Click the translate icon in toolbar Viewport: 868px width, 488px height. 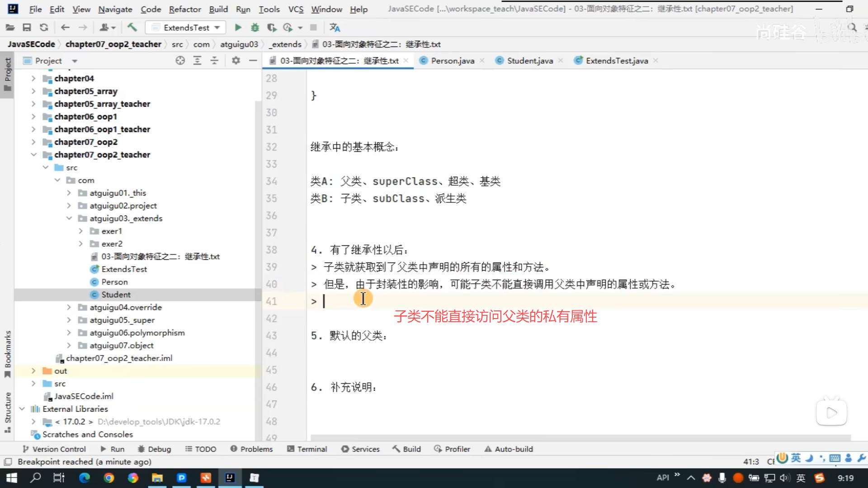pyautogui.click(x=335, y=28)
